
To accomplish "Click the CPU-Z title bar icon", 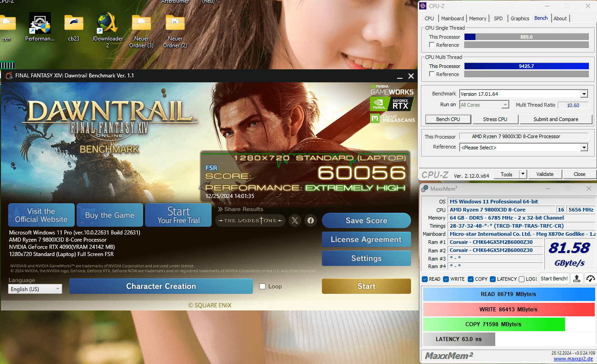I will pos(423,6).
